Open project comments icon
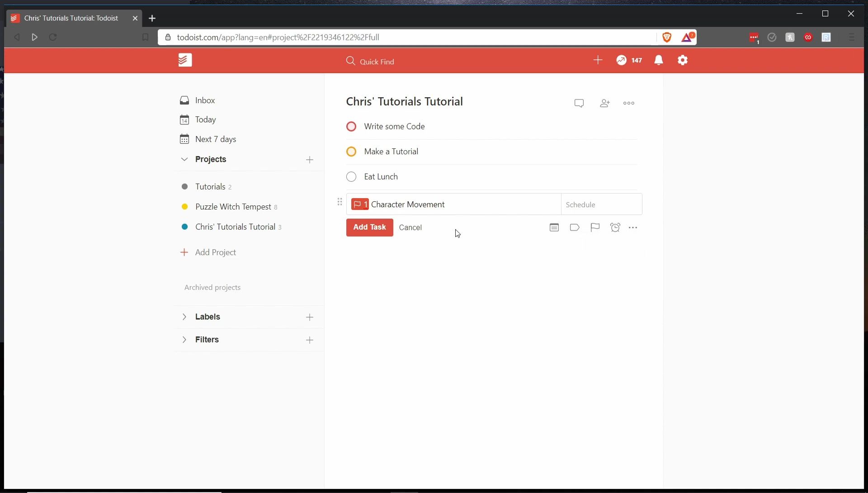This screenshot has height=493, width=868. pos(579,103)
